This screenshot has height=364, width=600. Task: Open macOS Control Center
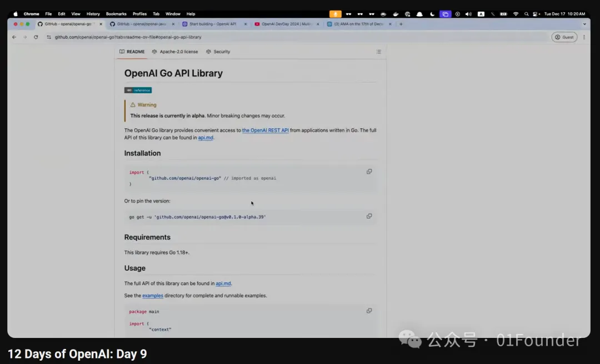coord(536,14)
